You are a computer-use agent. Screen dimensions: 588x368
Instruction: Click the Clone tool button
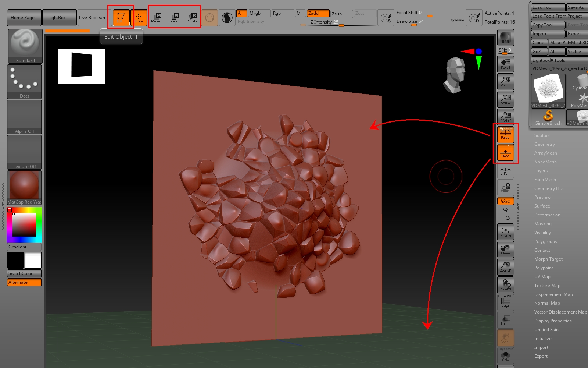point(539,43)
